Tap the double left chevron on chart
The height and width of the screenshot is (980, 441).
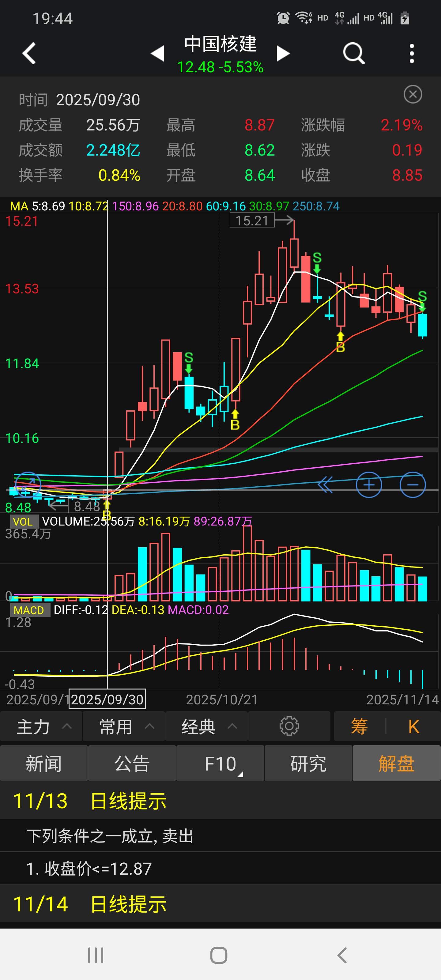pos(325,485)
